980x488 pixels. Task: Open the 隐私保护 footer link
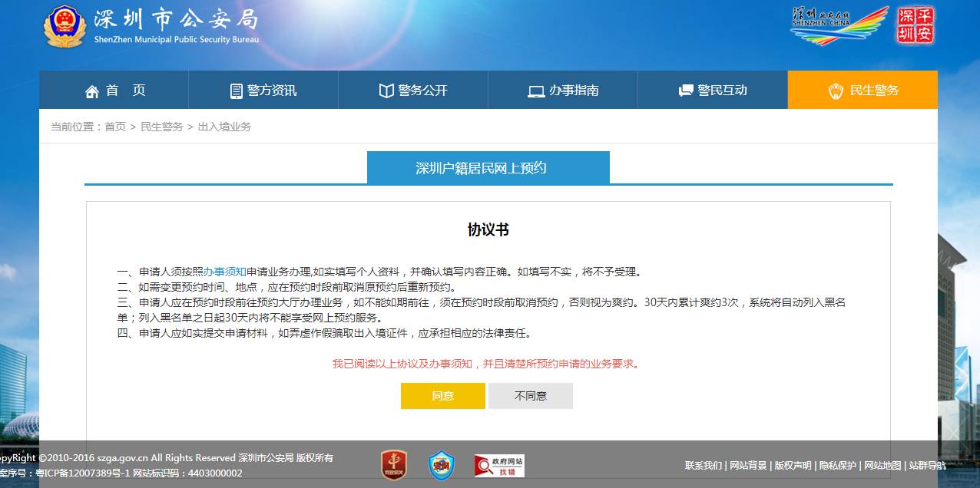837,466
